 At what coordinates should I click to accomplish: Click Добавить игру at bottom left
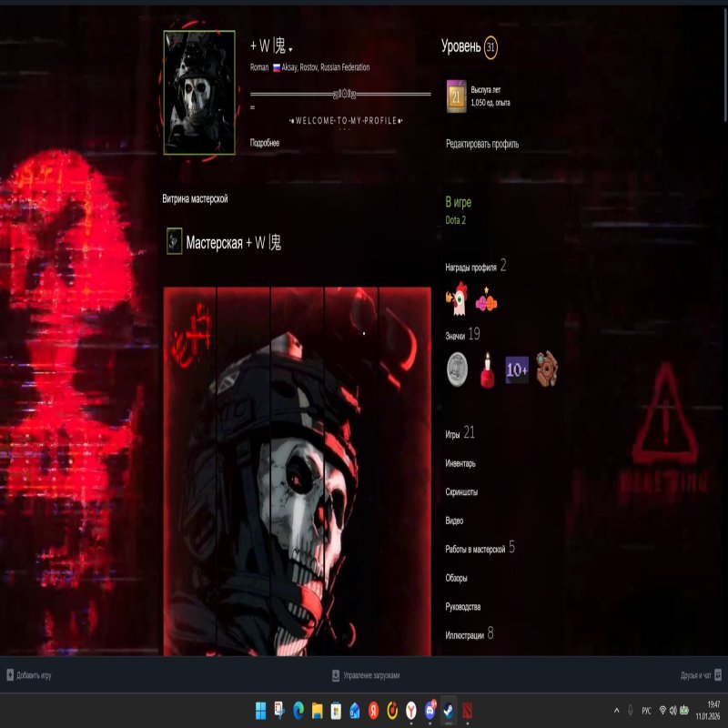[x=29, y=675]
